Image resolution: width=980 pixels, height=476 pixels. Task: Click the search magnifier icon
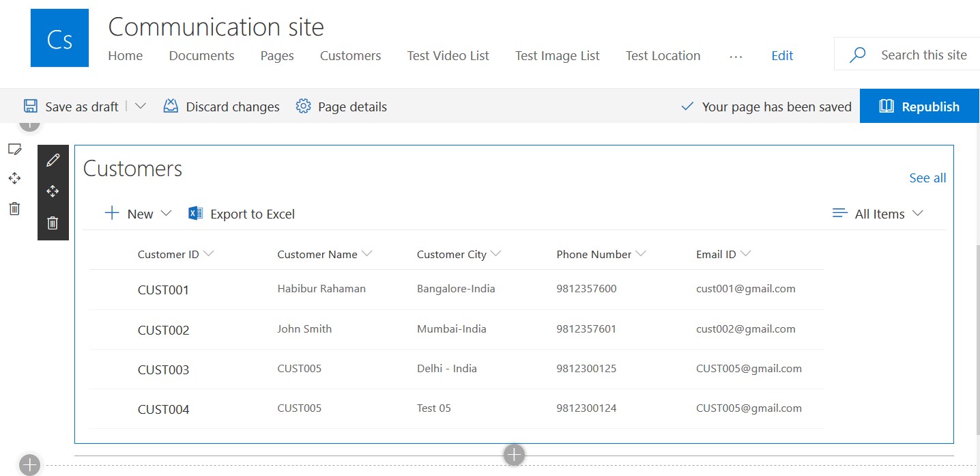click(857, 54)
